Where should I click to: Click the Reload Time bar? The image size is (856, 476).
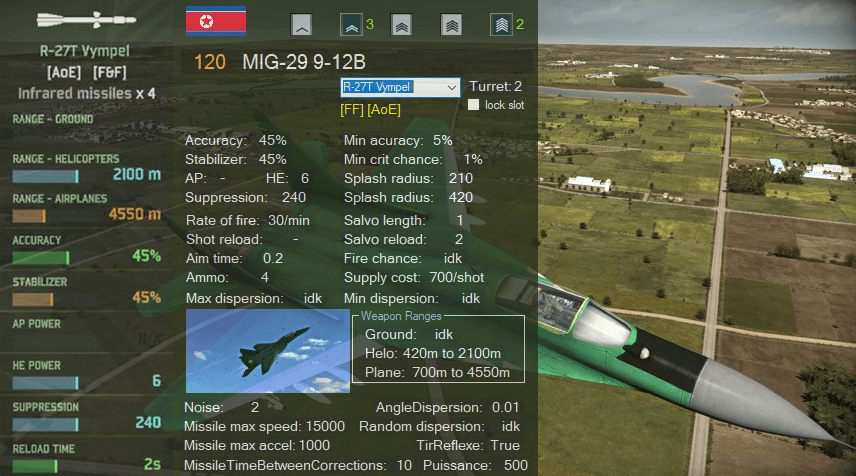pos(35,466)
